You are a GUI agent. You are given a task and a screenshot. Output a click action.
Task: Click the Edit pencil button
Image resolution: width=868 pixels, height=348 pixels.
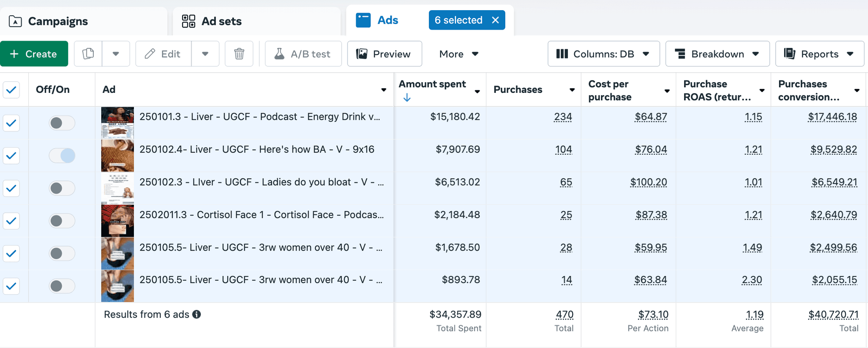pos(163,54)
